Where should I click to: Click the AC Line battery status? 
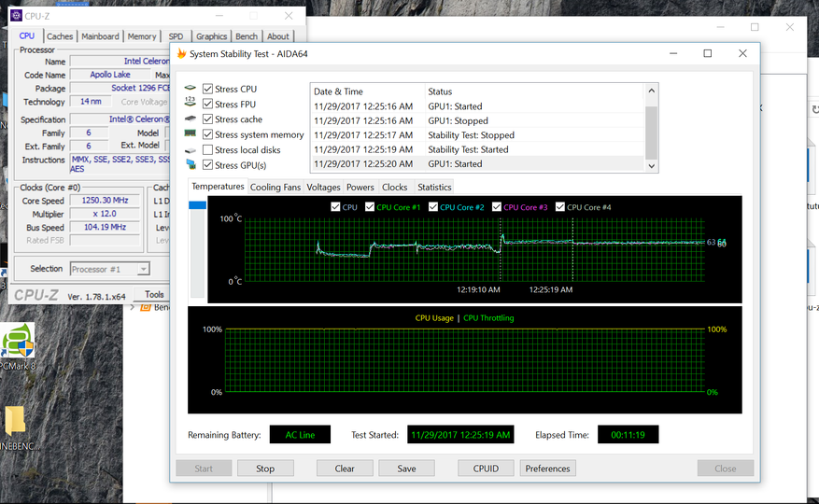click(x=300, y=435)
